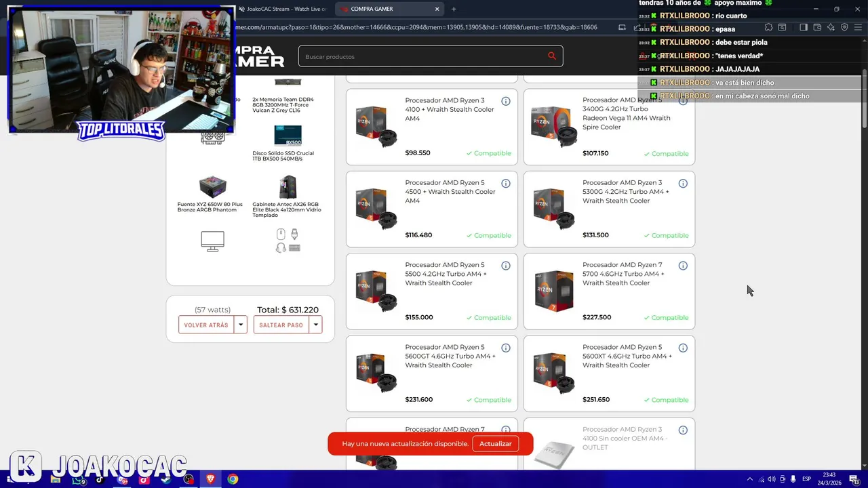Screen dimensions: 868x488
Task: Expand dropdown arrow next to Volver Atrás
Action: pos(240,325)
